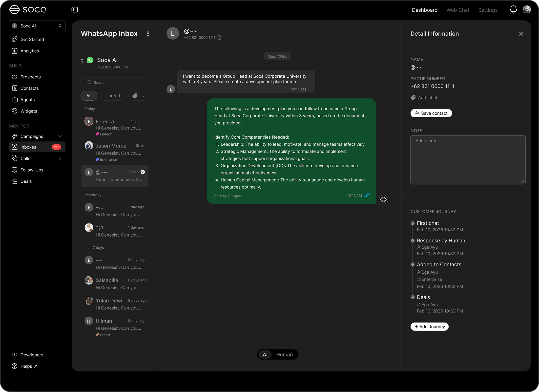Click the Add Journey button

click(429, 327)
